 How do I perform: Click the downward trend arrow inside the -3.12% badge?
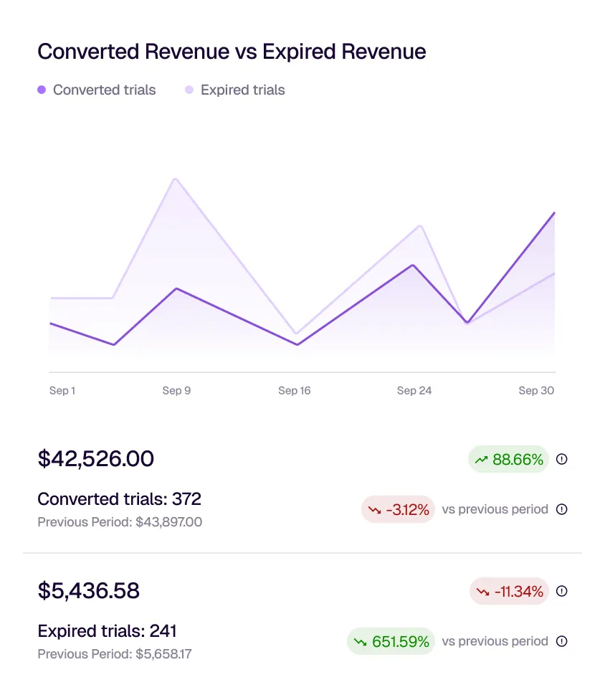tap(373, 509)
